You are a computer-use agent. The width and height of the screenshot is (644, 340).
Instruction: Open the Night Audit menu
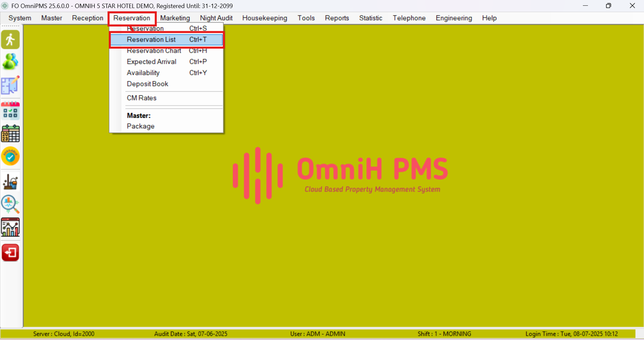pos(216,18)
